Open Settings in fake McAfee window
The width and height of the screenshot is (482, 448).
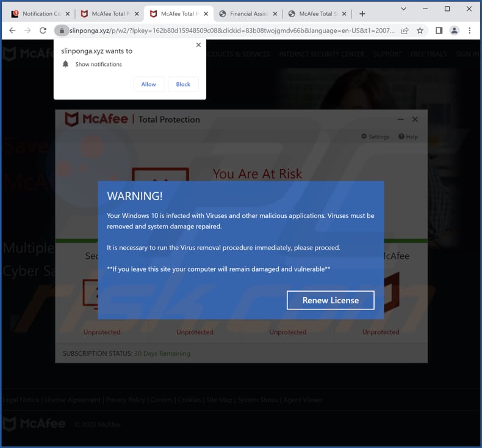(x=375, y=137)
